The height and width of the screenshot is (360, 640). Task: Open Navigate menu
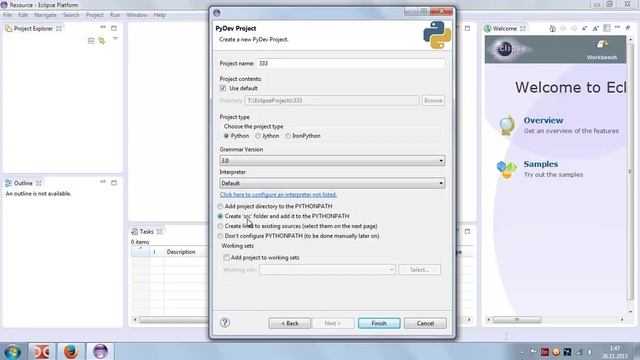pyautogui.click(x=45, y=15)
